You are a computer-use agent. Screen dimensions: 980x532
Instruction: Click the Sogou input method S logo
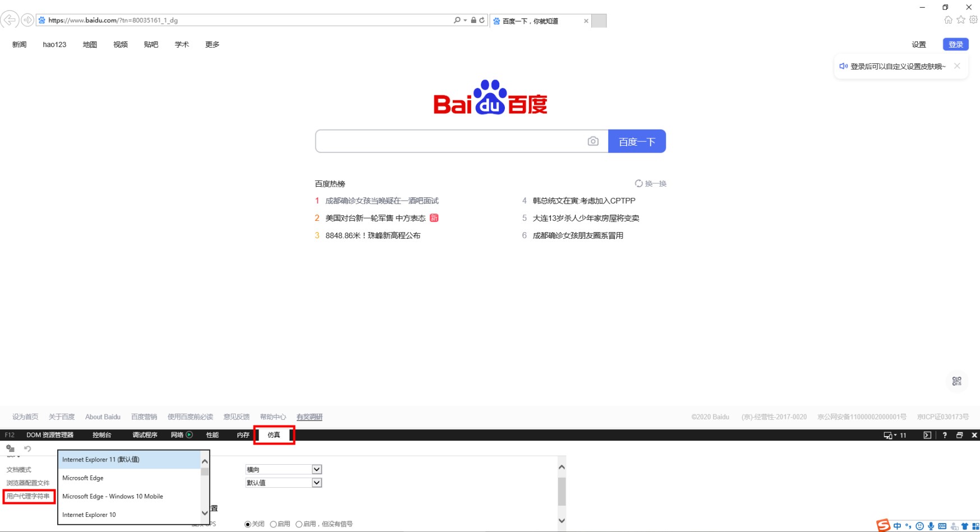point(884,525)
